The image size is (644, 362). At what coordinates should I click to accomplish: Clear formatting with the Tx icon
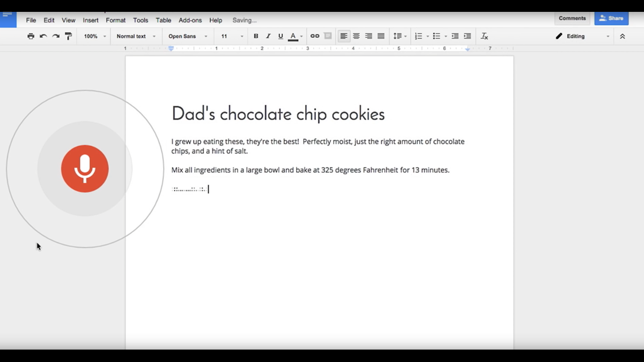(484, 36)
